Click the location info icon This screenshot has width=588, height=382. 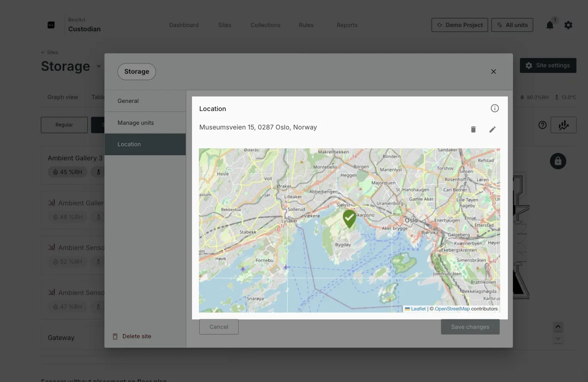click(x=495, y=108)
